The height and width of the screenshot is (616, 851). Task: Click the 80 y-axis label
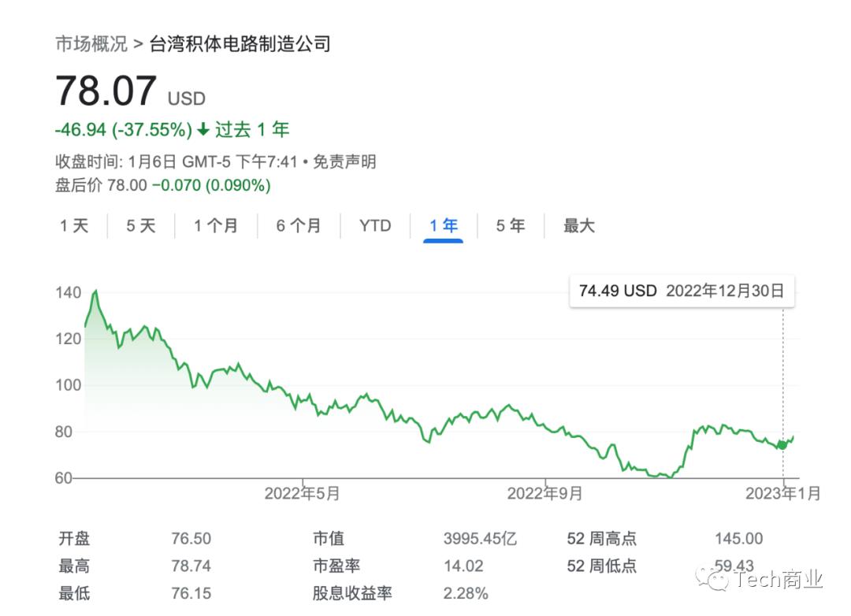tap(64, 432)
